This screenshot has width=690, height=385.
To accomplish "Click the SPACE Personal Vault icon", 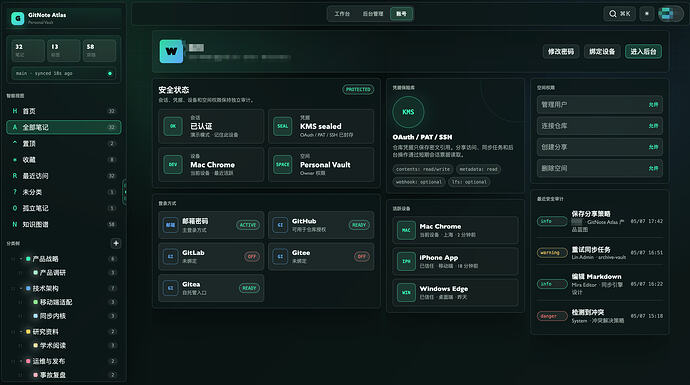I will (x=283, y=165).
